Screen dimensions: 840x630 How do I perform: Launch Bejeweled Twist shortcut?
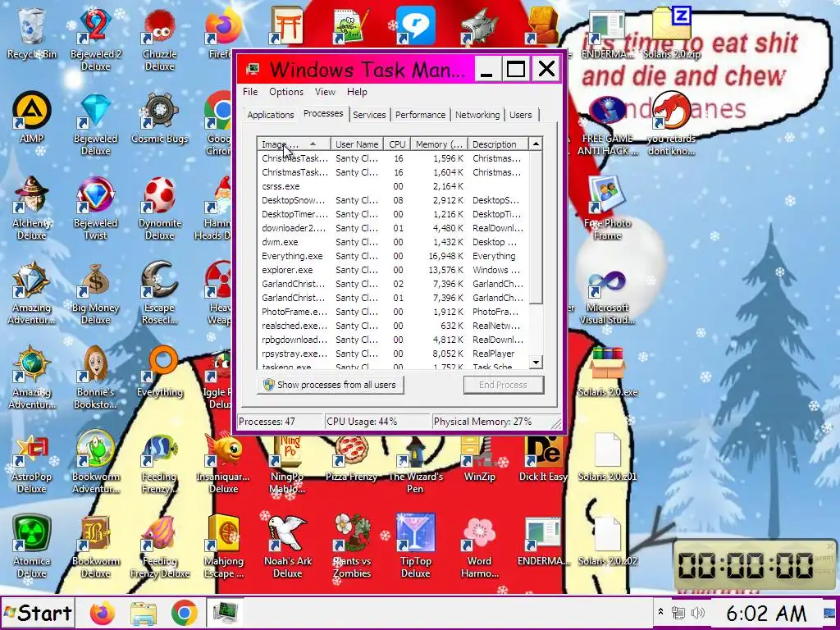click(x=95, y=208)
